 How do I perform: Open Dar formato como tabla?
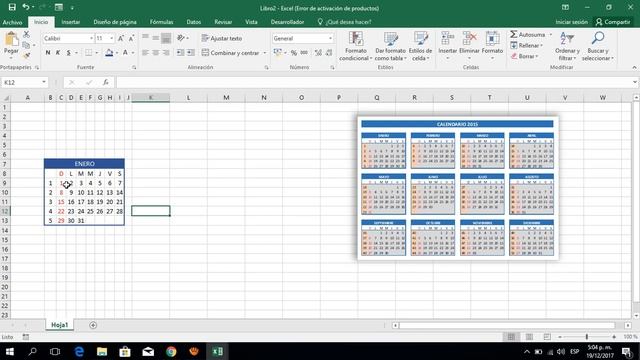coord(391,46)
